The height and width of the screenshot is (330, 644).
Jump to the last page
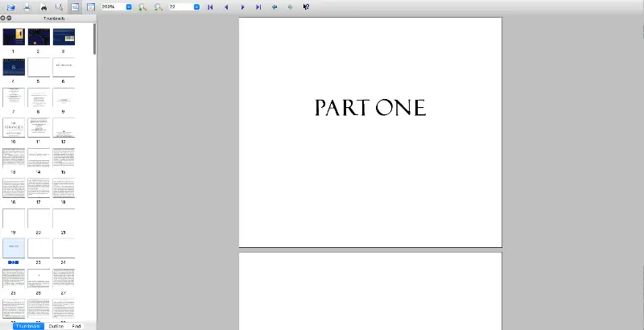pos(258,6)
